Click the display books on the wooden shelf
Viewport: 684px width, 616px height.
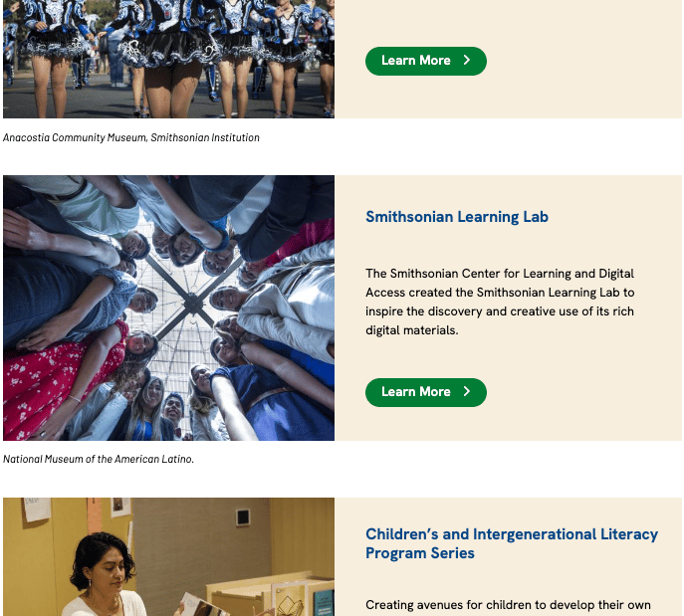[x=301, y=601]
